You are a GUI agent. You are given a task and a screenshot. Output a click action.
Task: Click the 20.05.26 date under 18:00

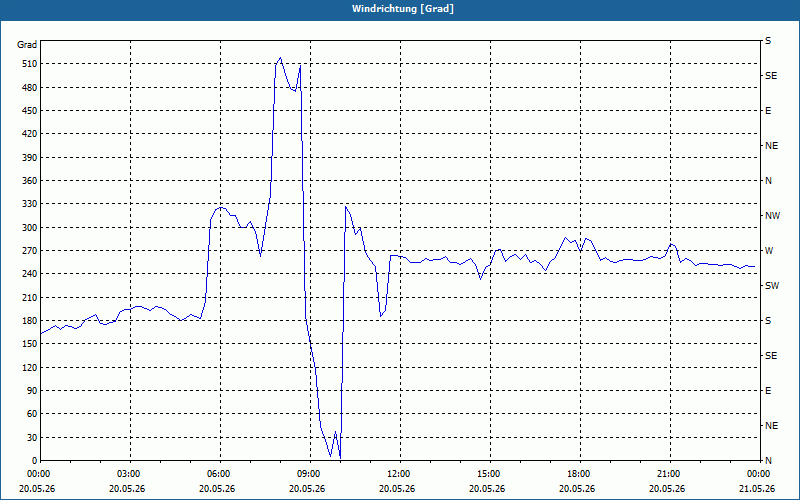tap(577, 489)
